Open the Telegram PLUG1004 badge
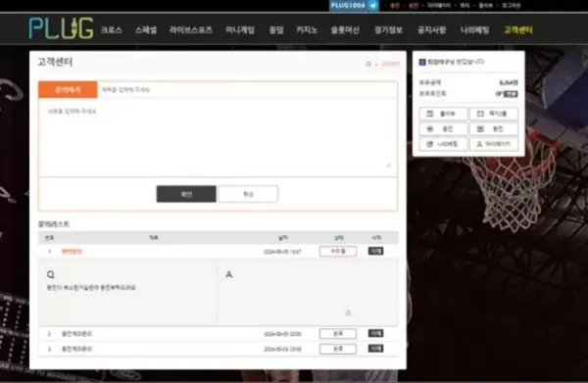The height and width of the screenshot is (383, 588). tap(354, 6)
